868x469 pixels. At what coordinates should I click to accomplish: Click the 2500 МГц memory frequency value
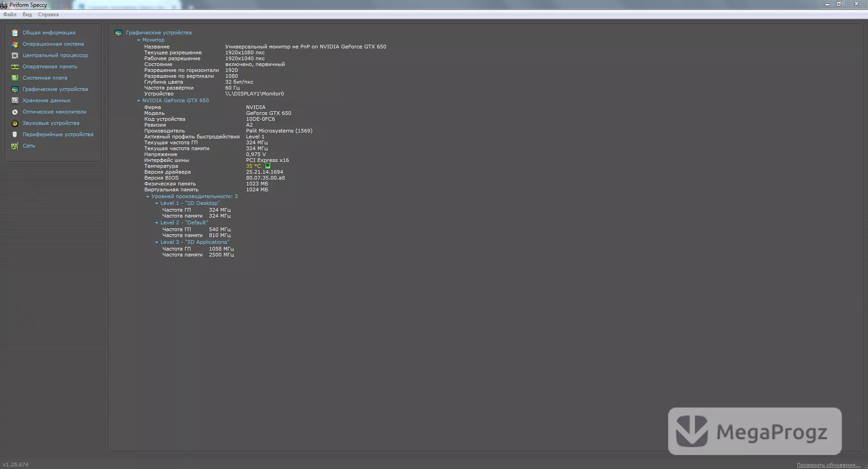pos(221,255)
